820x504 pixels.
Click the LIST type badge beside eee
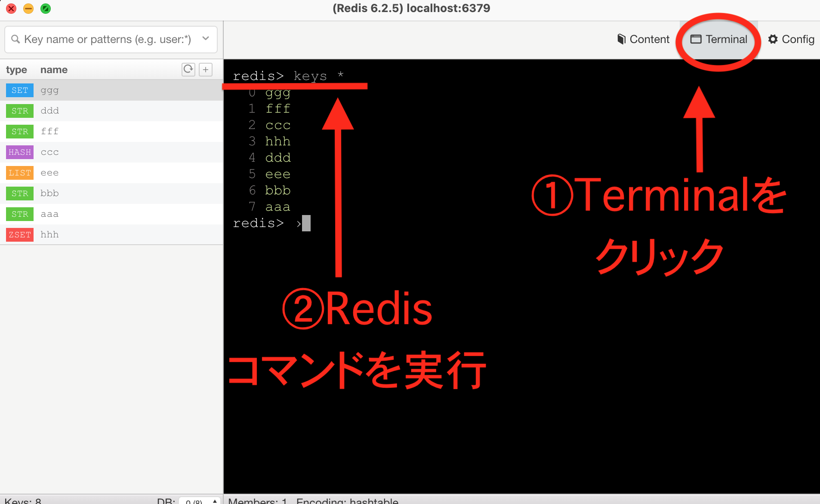(x=19, y=172)
